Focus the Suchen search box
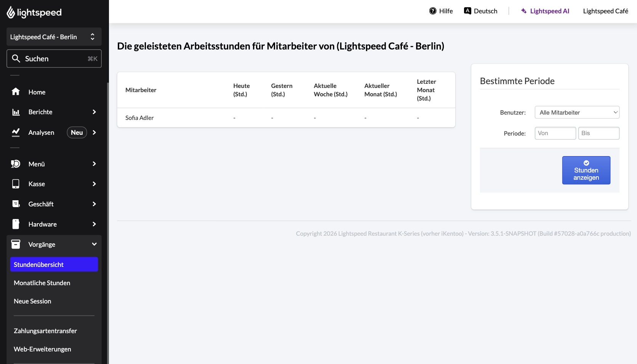 pyautogui.click(x=54, y=59)
